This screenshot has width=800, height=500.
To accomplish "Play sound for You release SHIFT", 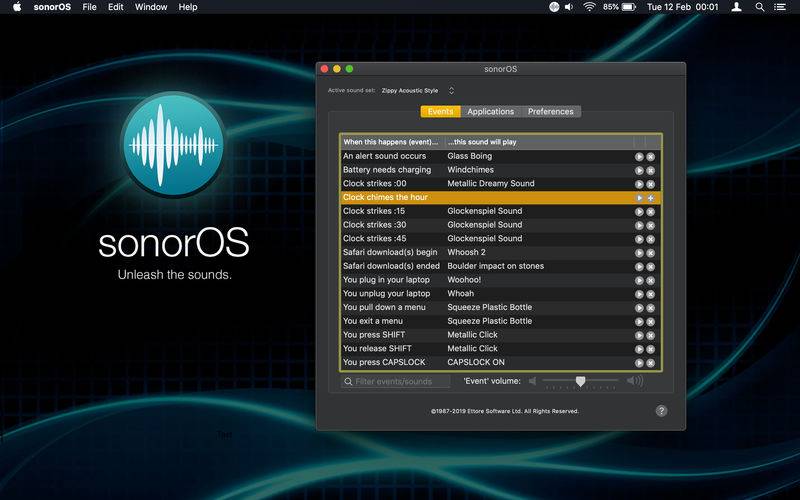I will pos(639,349).
